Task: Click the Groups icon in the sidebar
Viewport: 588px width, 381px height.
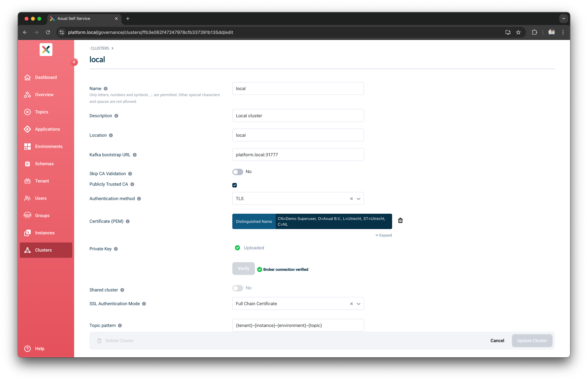Action: coord(27,216)
